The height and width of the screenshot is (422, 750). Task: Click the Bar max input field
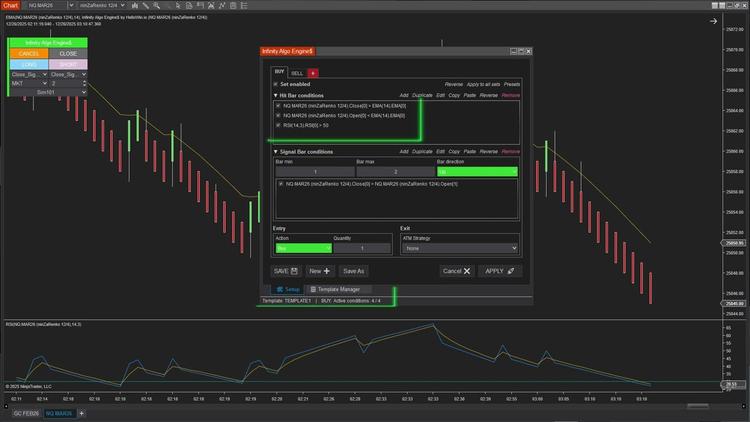tap(396, 171)
